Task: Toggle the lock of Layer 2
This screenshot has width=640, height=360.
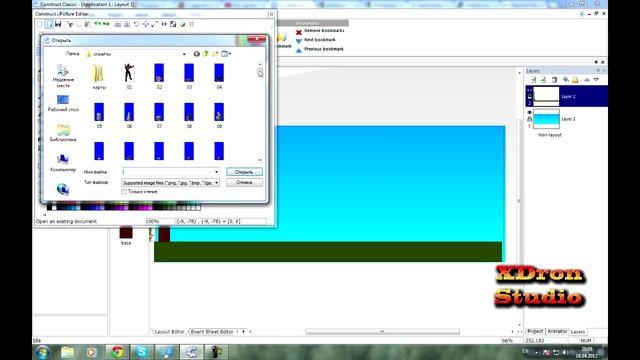Action: pyautogui.click(x=529, y=97)
